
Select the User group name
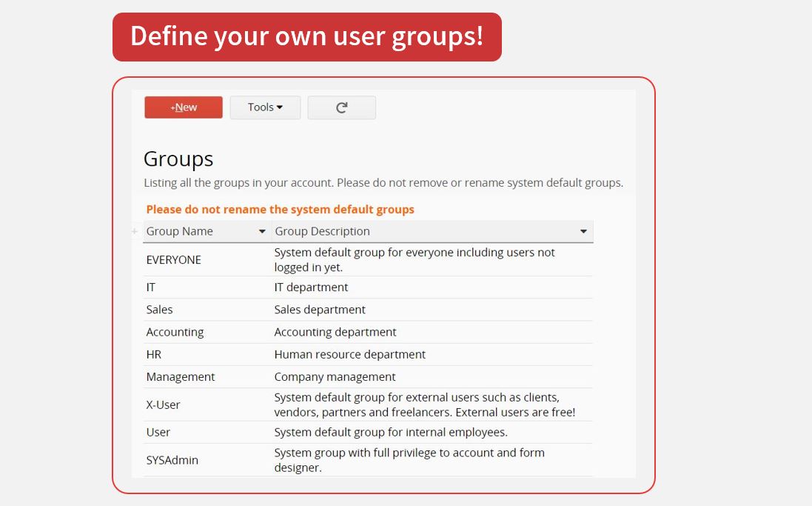pos(158,433)
